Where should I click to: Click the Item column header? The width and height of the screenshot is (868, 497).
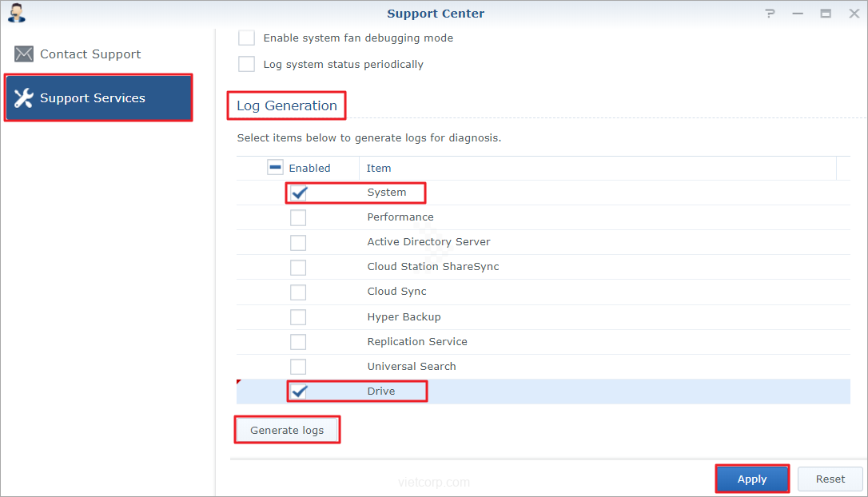point(379,168)
